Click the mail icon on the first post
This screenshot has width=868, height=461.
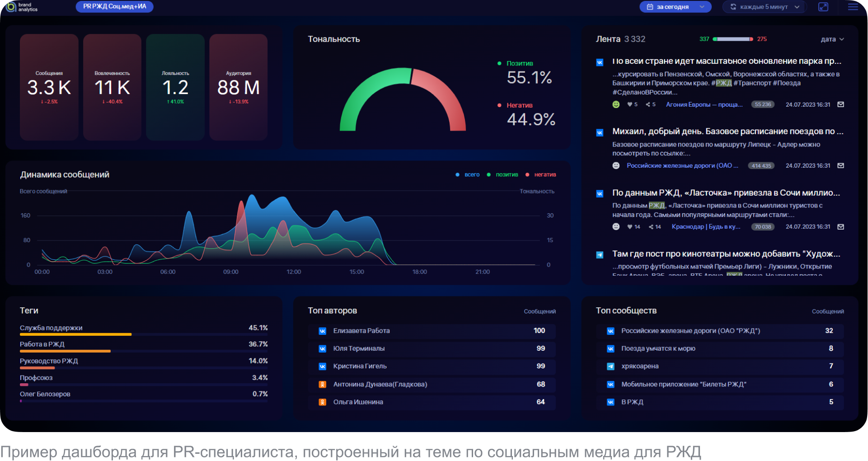coord(840,104)
